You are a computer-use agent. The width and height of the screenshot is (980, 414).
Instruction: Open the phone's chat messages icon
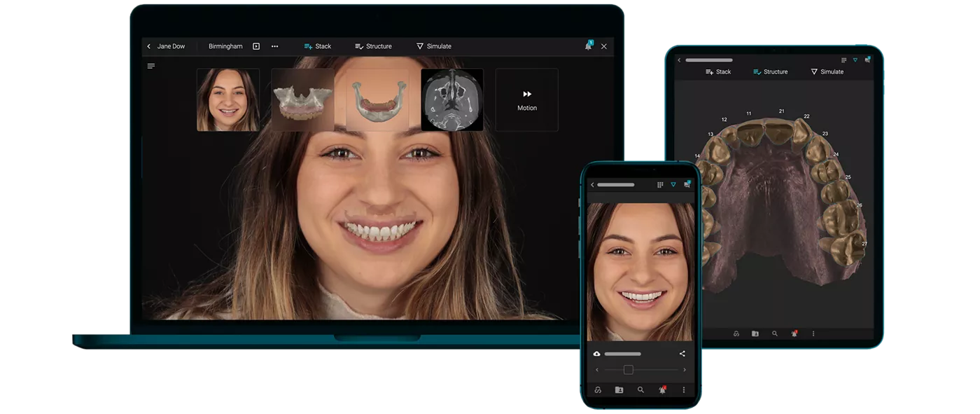coord(687,184)
